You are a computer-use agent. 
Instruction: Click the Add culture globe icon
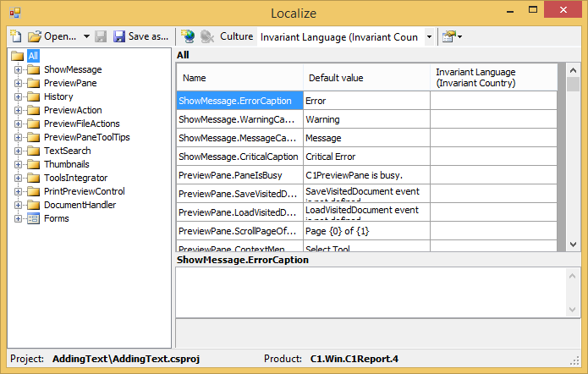(x=188, y=36)
